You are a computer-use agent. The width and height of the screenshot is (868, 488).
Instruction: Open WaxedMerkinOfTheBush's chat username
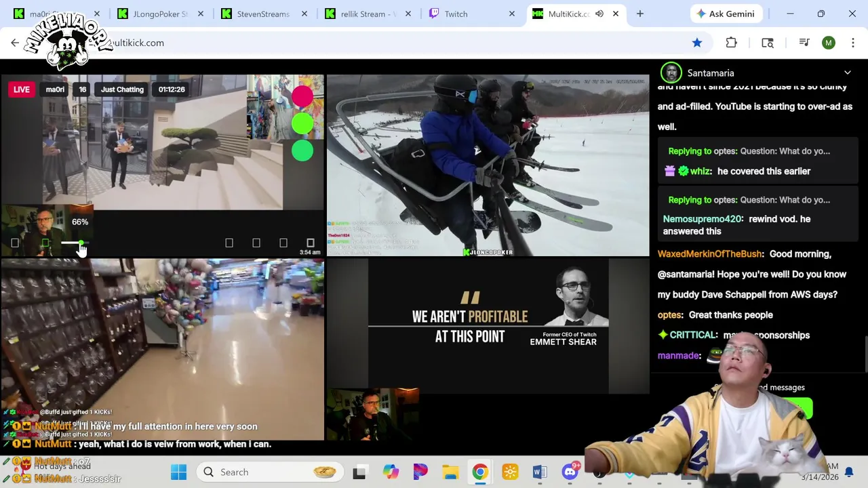pos(711,254)
